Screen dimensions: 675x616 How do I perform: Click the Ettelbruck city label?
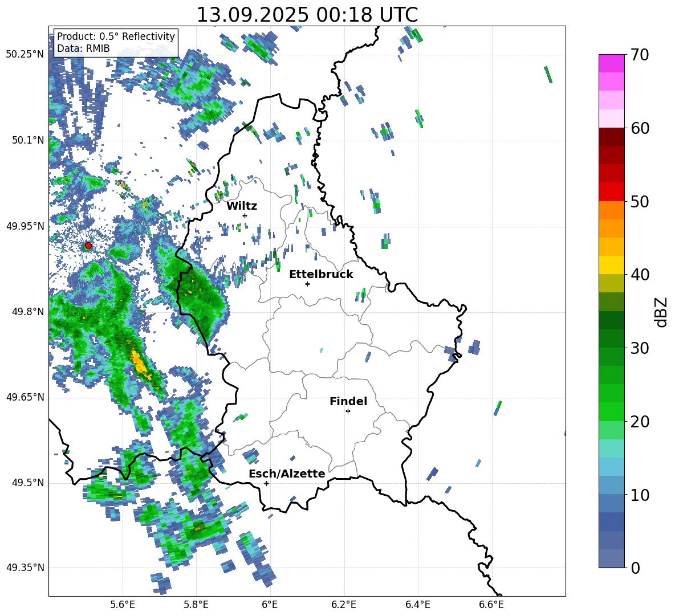point(321,275)
